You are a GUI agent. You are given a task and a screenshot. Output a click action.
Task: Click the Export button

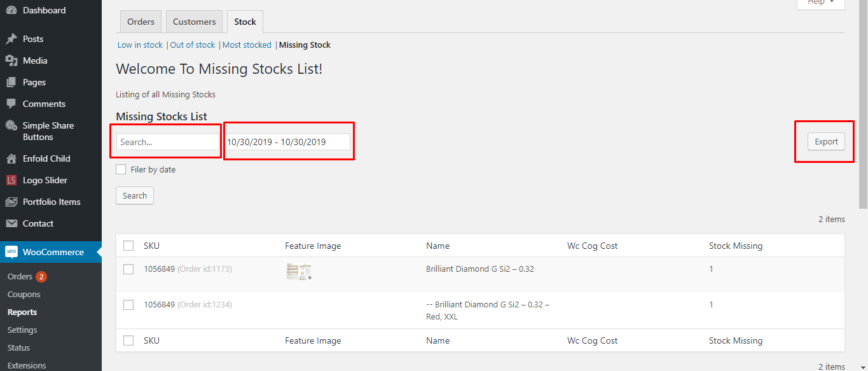click(x=826, y=142)
